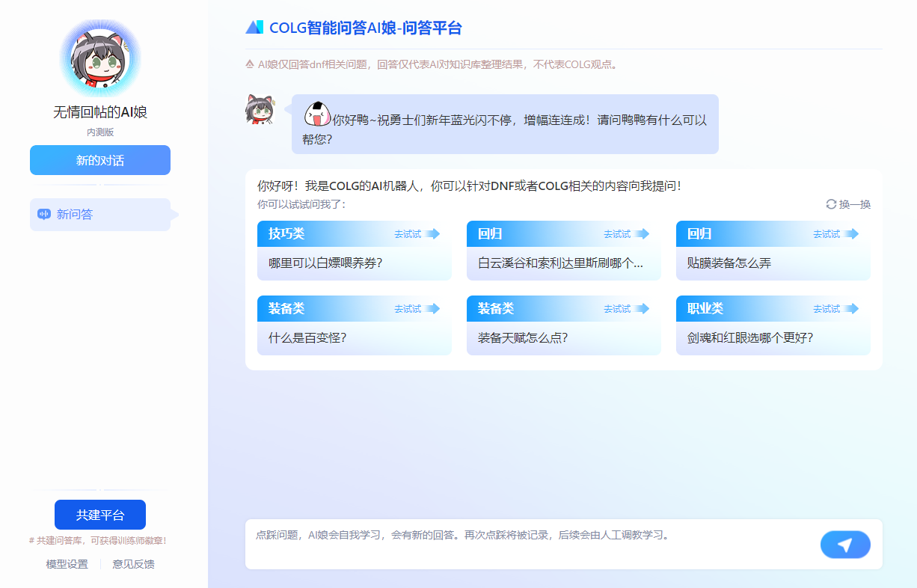Screen dimensions: 917x588
Task: Click the arrow on the 装备天赋怎么点 card
Action: (x=642, y=309)
